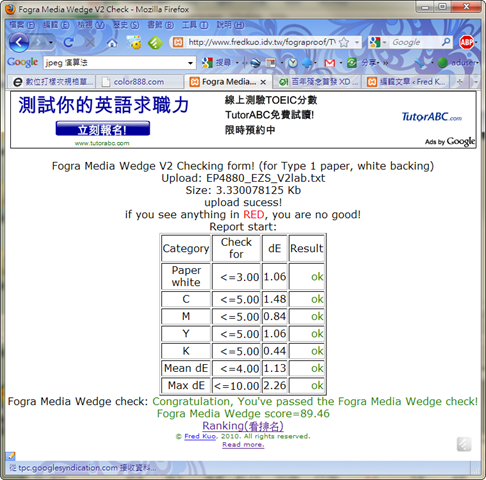
Task: Click the site favicon in address bar
Action: 178,42
